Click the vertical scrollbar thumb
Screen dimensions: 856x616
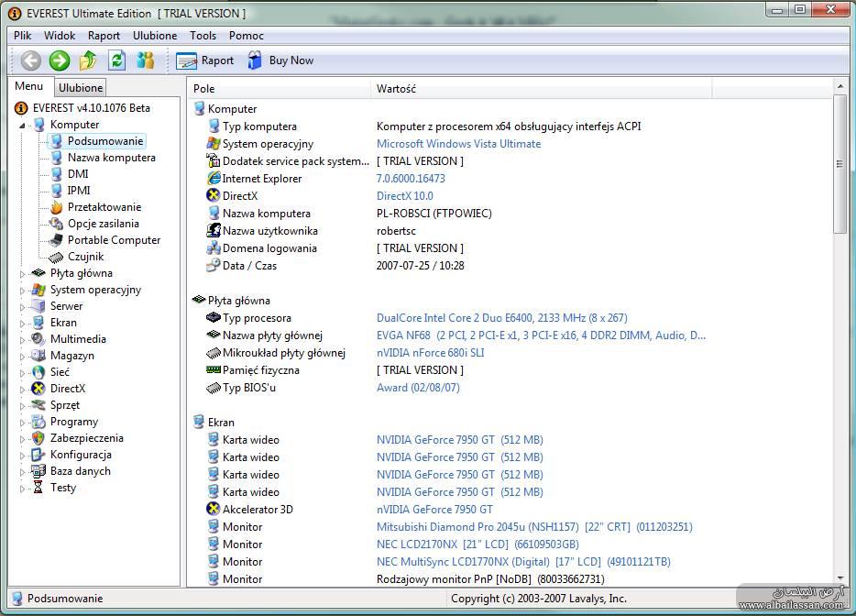tap(840, 164)
